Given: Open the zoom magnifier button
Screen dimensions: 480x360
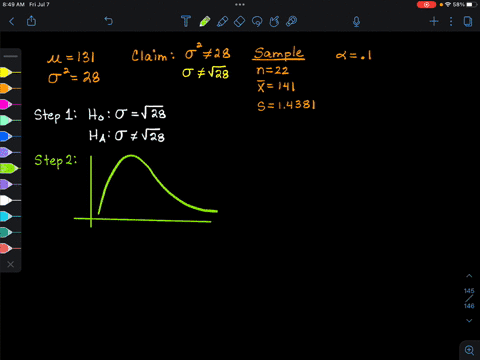Looking at the screenshot, I should [x=470, y=350].
